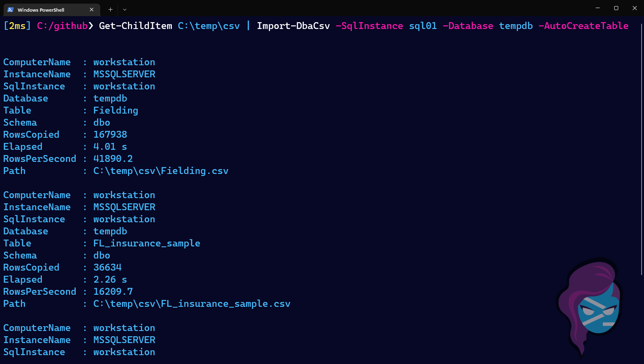The width and height of the screenshot is (644, 364).
Task: Click the RowsCopied value 167938
Action: point(110,134)
